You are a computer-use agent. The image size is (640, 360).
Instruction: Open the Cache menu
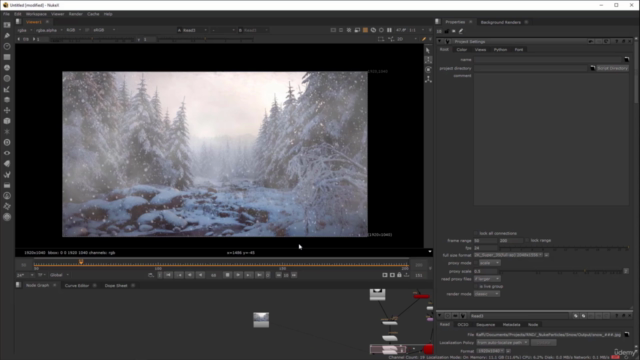93,14
